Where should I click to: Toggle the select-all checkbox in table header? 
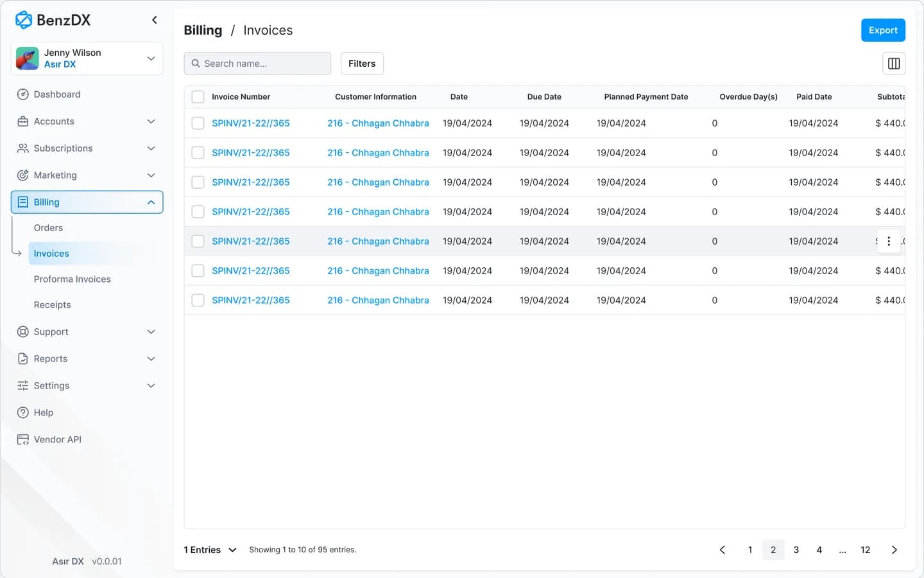(198, 97)
